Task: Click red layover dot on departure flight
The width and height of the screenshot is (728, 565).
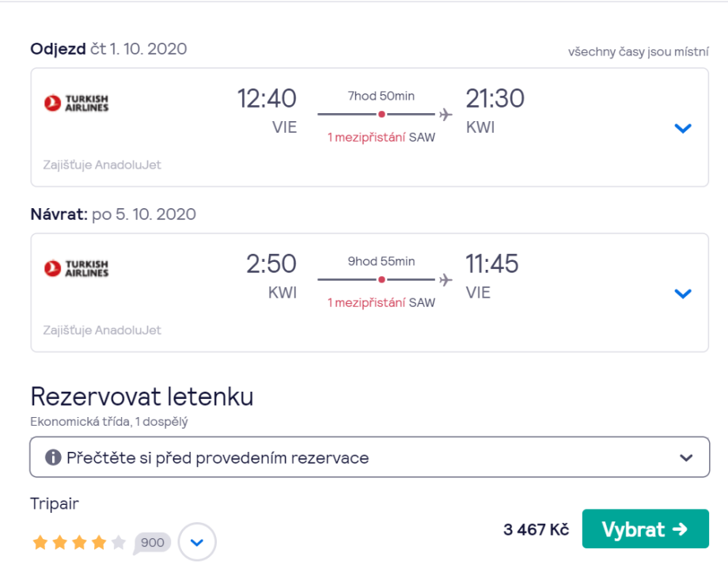Action: point(381,115)
